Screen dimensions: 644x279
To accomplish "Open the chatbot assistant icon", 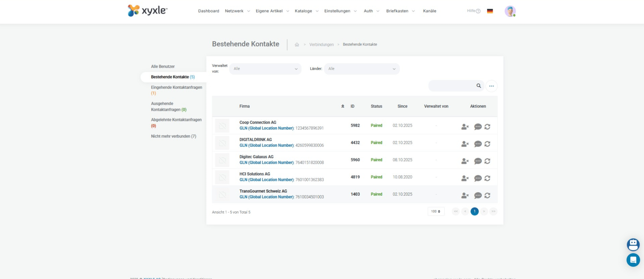I will click(633, 245).
